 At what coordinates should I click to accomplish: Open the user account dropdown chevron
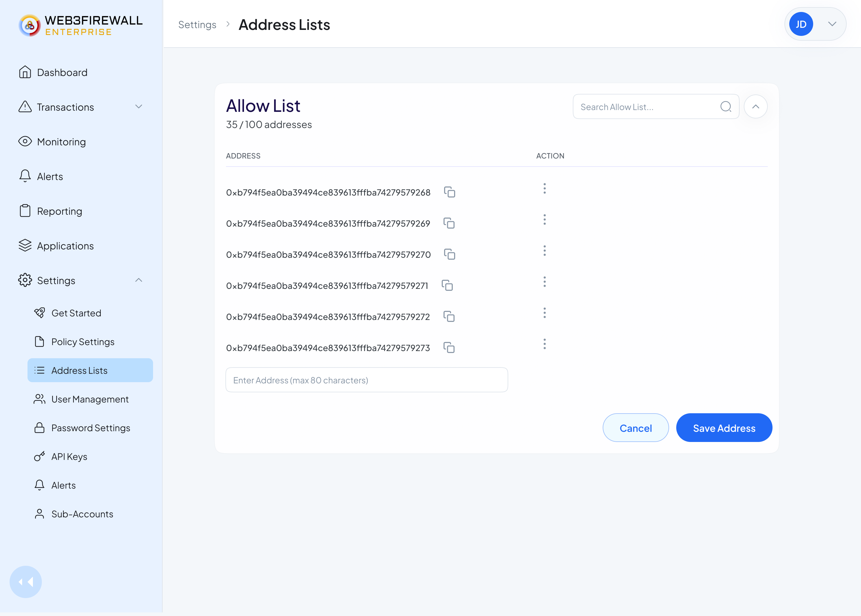tap(832, 24)
